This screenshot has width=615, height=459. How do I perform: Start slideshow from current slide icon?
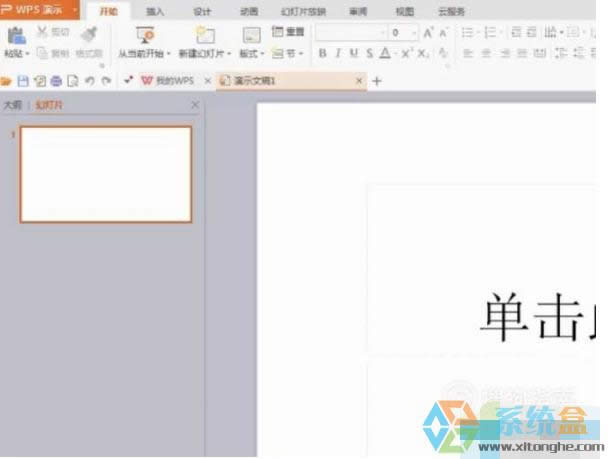click(145, 35)
